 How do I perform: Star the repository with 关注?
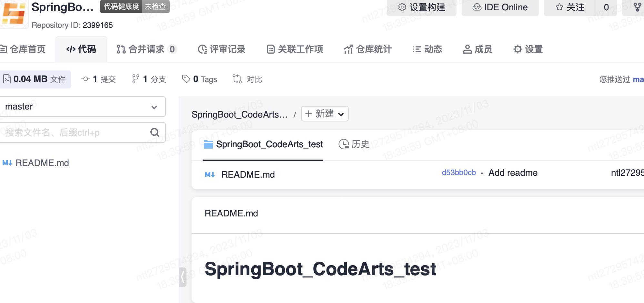click(570, 7)
